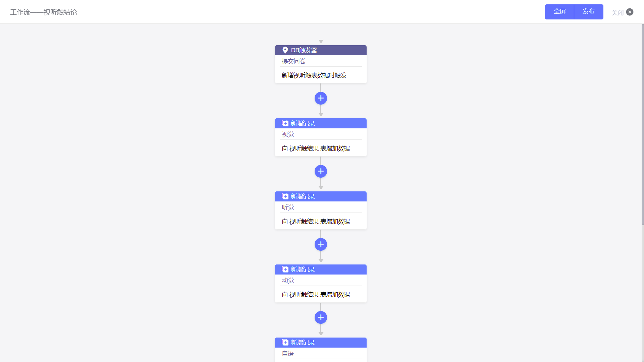Add a step below the 听觉 node

321,244
